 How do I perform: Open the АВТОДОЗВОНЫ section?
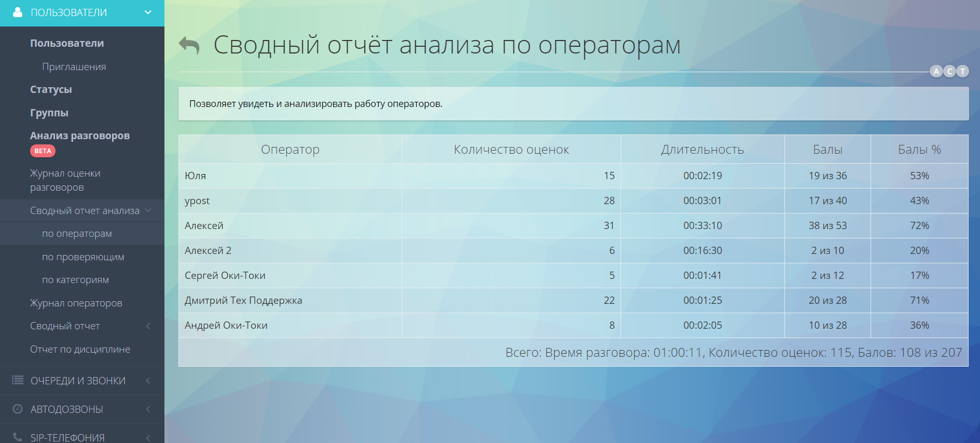[x=66, y=409]
